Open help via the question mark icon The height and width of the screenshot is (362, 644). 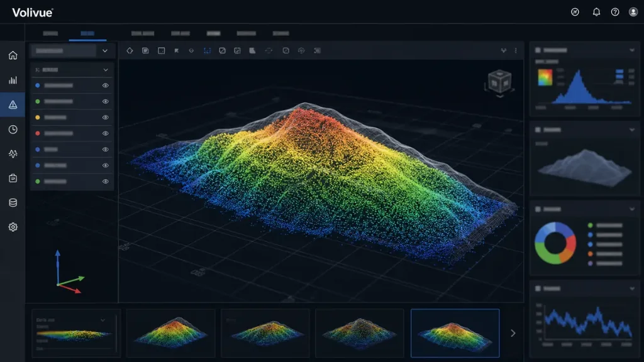615,12
